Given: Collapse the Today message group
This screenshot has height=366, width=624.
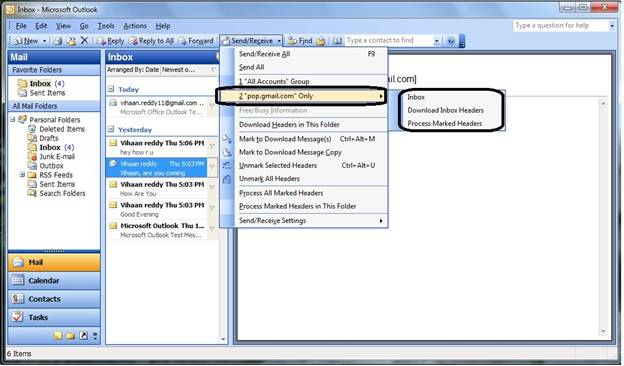Looking at the screenshot, I should (111, 89).
